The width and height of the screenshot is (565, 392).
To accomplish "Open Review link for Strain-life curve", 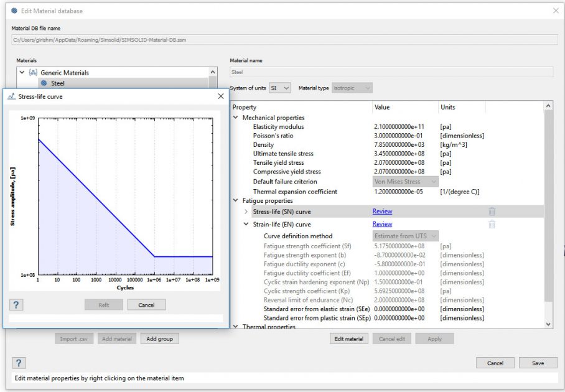I will (x=382, y=224).
